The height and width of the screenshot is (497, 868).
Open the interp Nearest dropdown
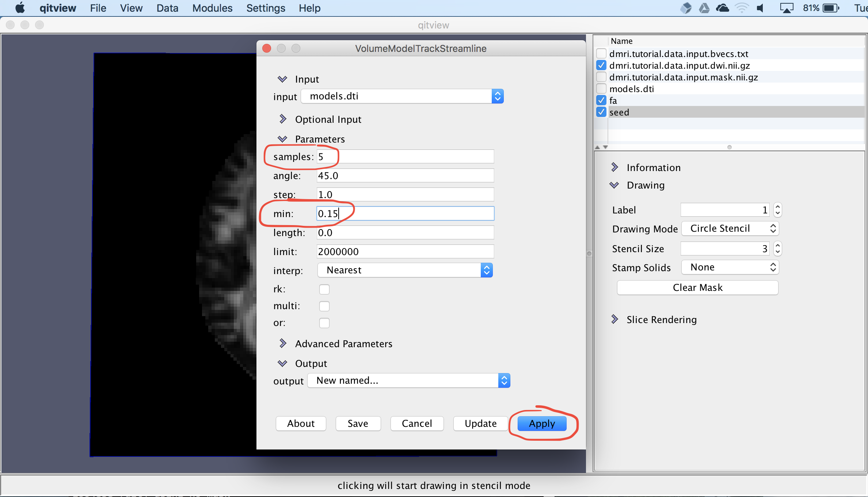[x=405, y=270]
